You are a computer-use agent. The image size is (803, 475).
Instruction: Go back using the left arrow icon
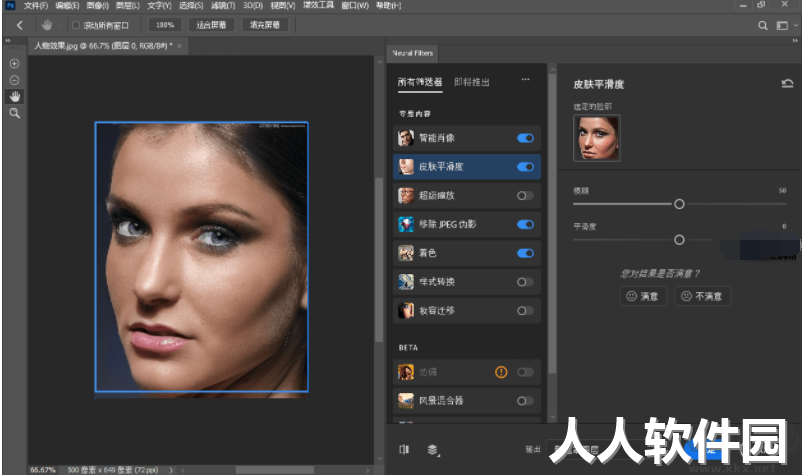pos(19,25)
